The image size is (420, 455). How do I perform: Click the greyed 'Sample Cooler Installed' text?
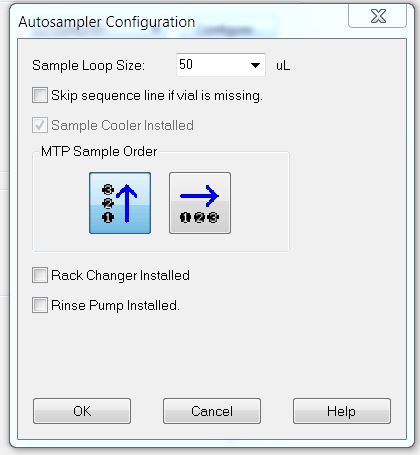pyautogui.click(x=122, y=125)
